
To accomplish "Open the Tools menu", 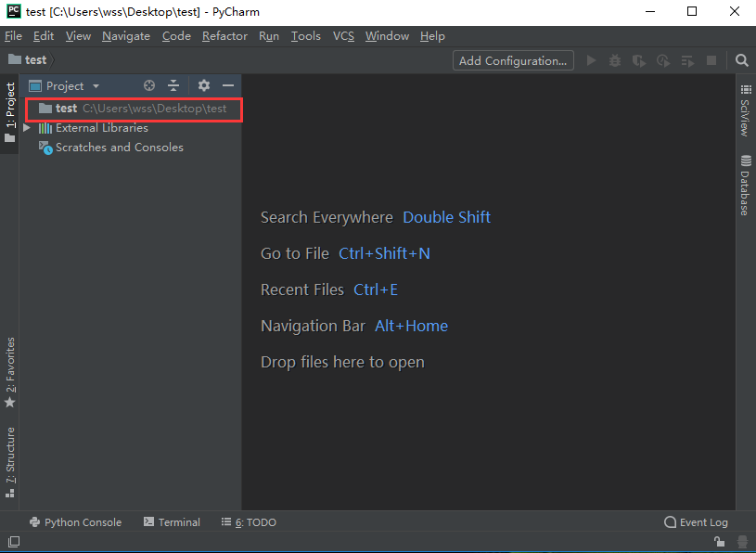I will 306,36.
